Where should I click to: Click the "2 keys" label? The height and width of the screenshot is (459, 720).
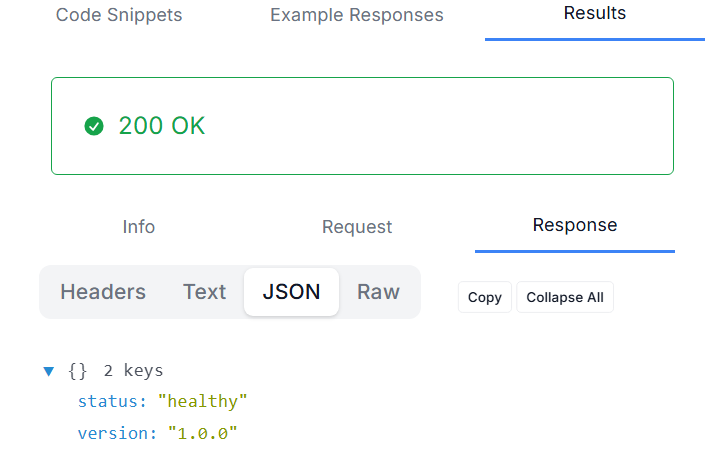tap(133, 370)
